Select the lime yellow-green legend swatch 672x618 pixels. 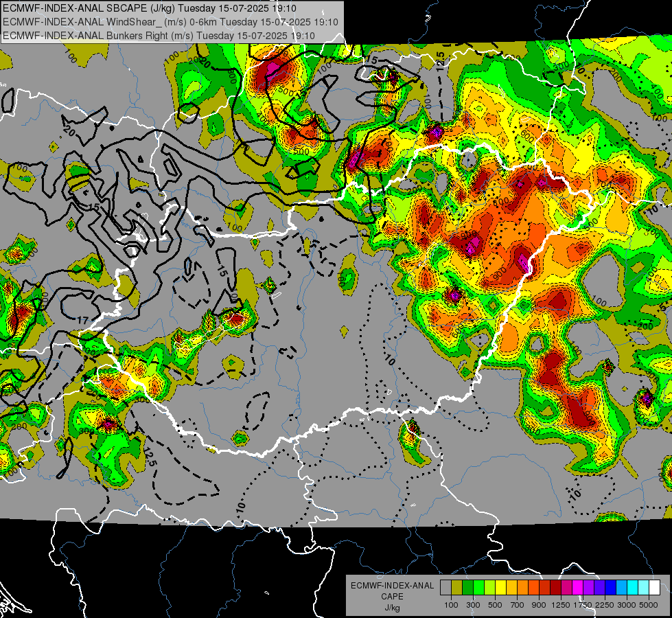(490, 588)
